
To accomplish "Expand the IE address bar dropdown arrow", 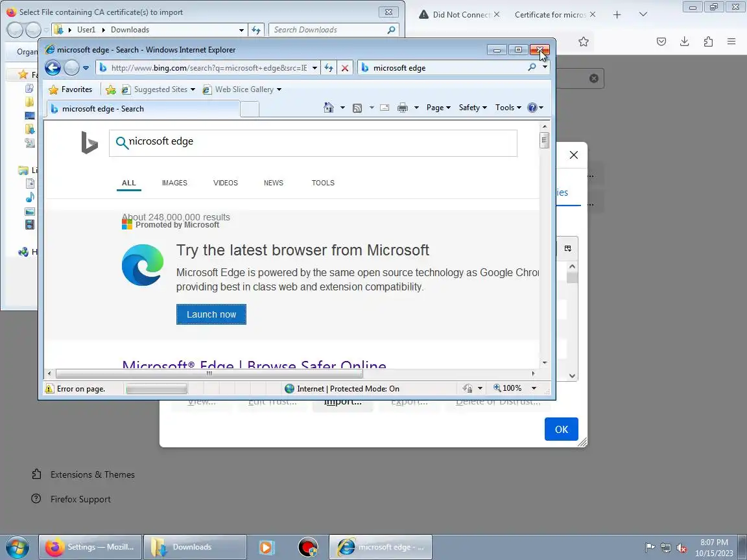I will (x=314, y=67).
